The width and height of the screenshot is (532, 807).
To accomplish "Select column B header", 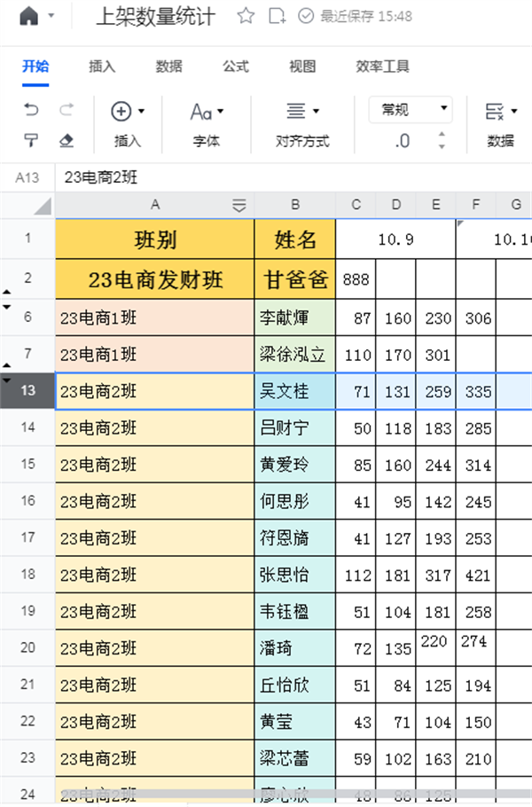I will (x=295, y=205).
